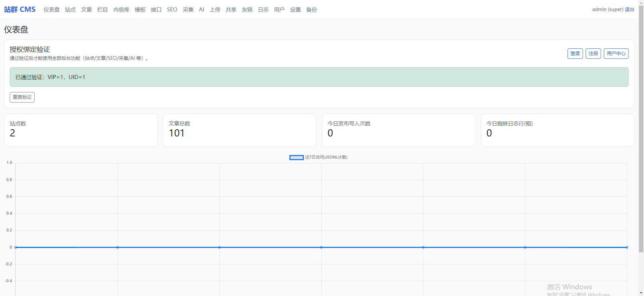644x296 pixels.
Task: Navigate to 内容库 page
Action: click(x=121, y=10)
